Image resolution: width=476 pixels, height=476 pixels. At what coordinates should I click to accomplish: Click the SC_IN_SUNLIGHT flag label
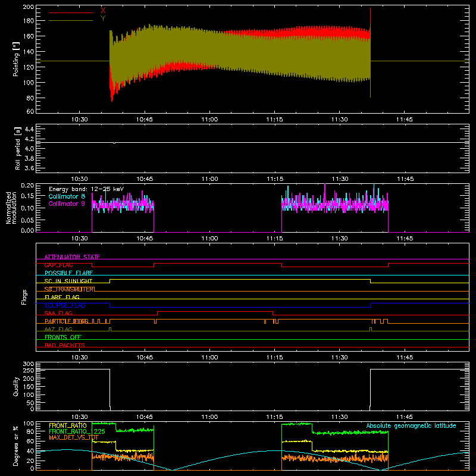(68, 281)
